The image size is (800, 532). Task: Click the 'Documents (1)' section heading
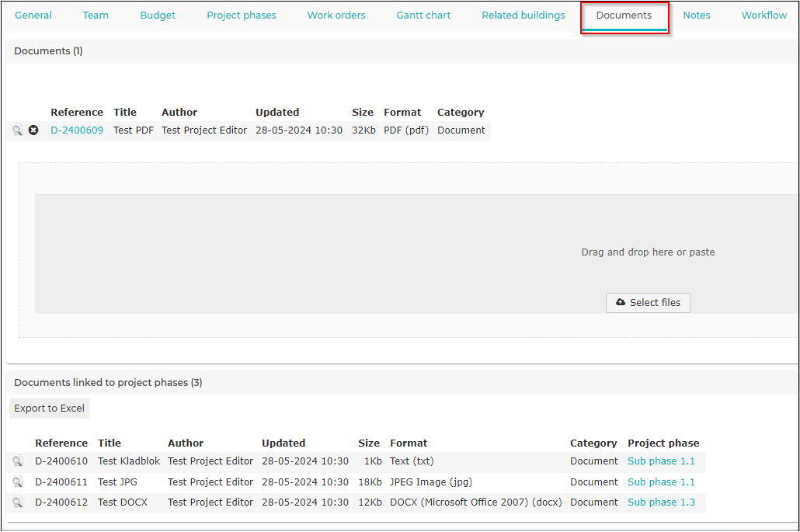pos(48,51)
